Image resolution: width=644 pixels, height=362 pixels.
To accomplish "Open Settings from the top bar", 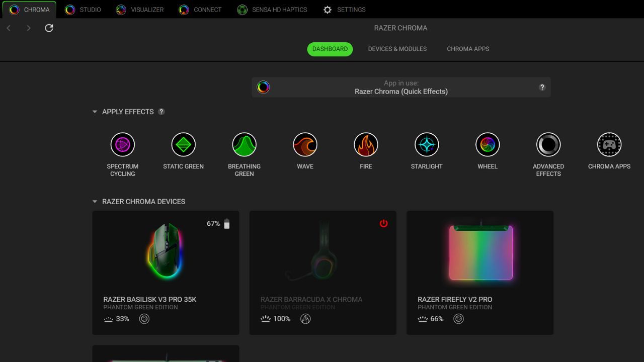I will click(x=345, y=10).
